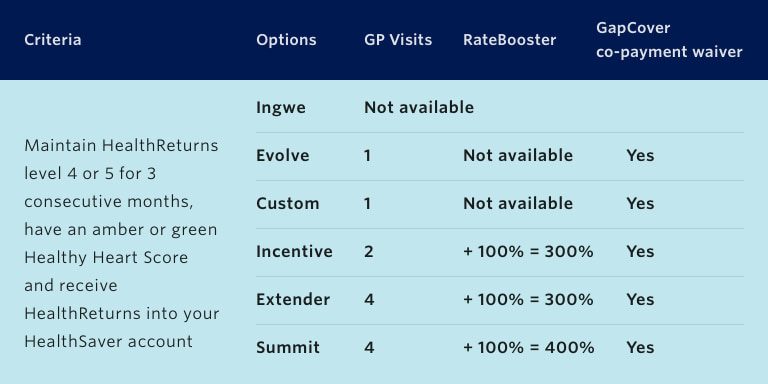Image resolution: width=768 pixels, height=384 pixels.
Task: Click Custom's RateBooster Not available cell
Action: pyautogui.click(x=518, y=203)
